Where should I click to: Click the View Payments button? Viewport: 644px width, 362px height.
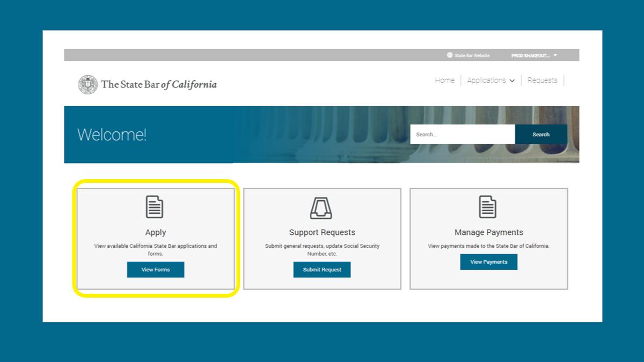[488, 262]
